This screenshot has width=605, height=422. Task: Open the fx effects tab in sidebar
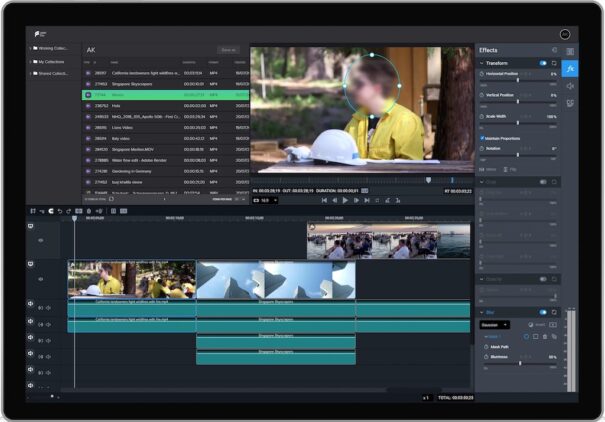click(569, 69)
